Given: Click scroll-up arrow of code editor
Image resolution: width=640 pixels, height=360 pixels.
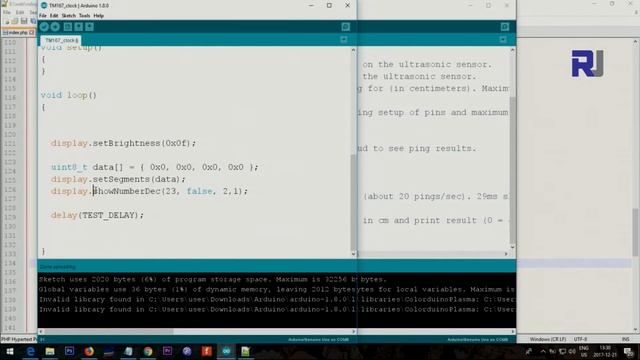Looking at the screenshot, I should [x=353, y=49].
